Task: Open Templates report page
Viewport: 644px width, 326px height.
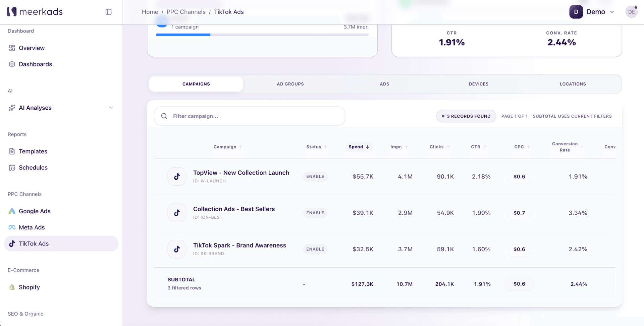Action: pyautogui.click(x=33, y=151)
